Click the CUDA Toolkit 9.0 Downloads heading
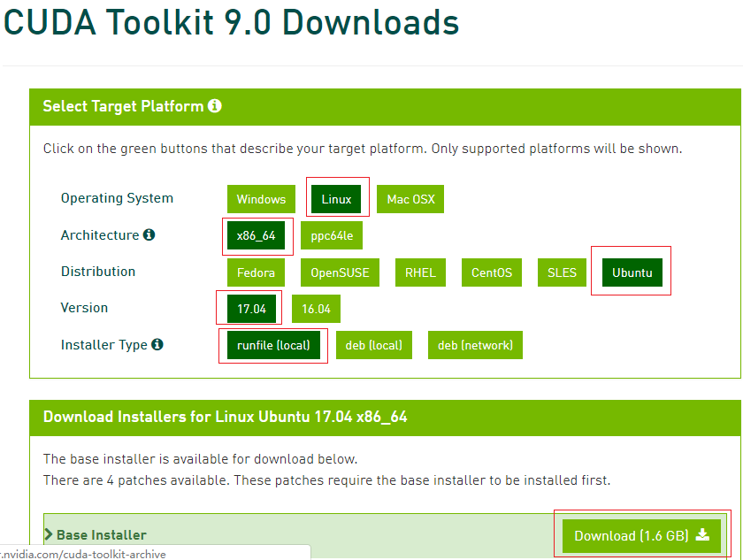Screen dimensions: 743x560 coord(231,22)
